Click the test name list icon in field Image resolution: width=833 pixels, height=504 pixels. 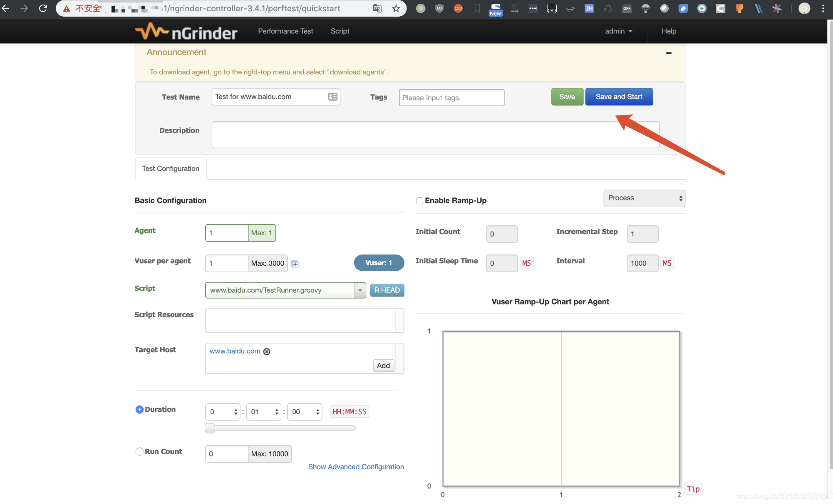coord(332,96)
